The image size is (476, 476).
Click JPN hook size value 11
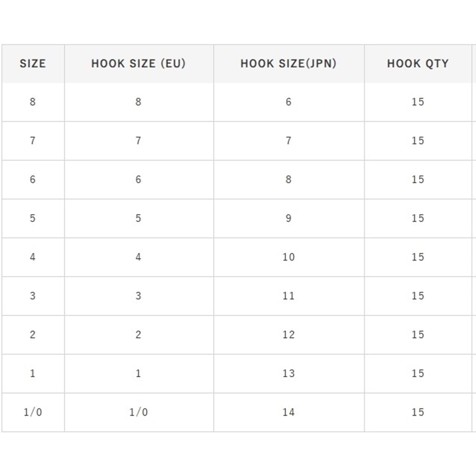pos(288,296)
